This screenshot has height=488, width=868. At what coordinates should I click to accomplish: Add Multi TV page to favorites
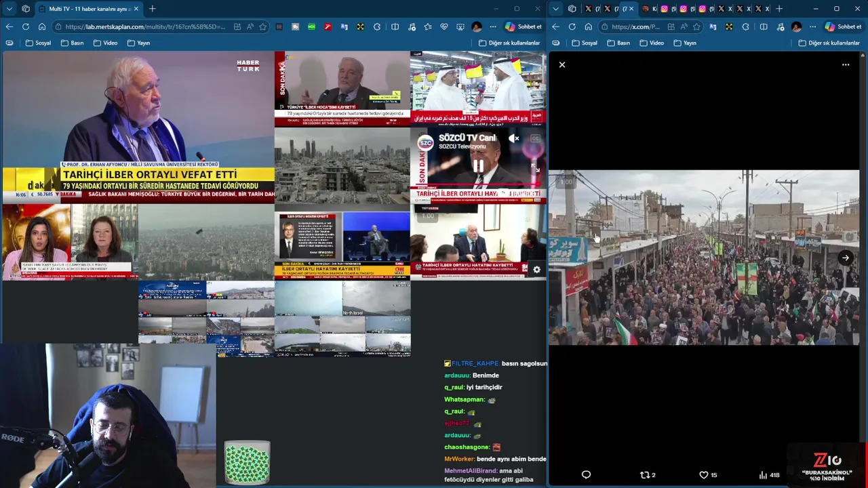(x=263, y=26)
